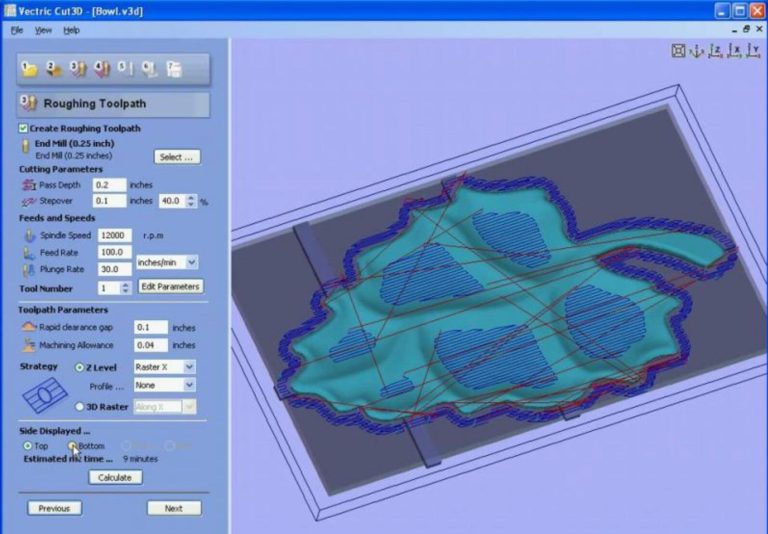Select step 3 roughing toolpath icon in step bar
The width and height of the screenshot is (768, 534).
tap(78, 69)
